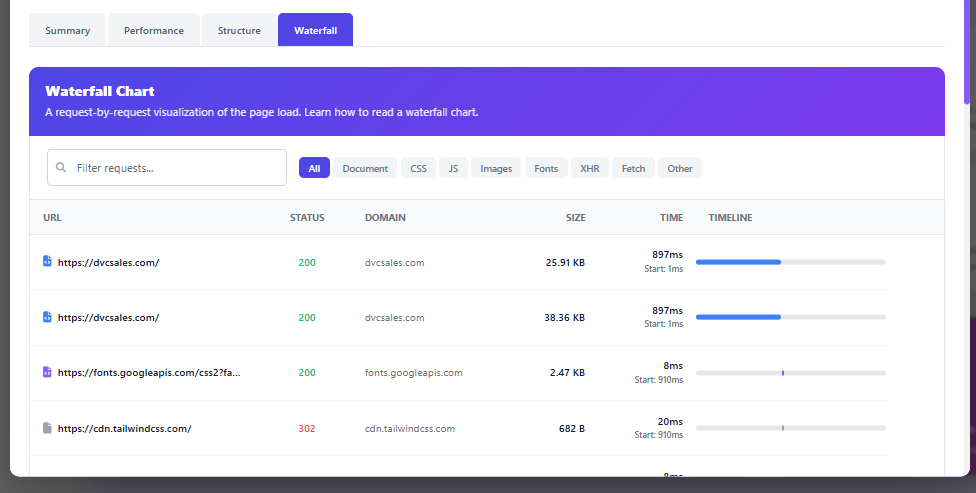Click the STATUS column header
The image size is (976, 493).
(x=307, y=217)
